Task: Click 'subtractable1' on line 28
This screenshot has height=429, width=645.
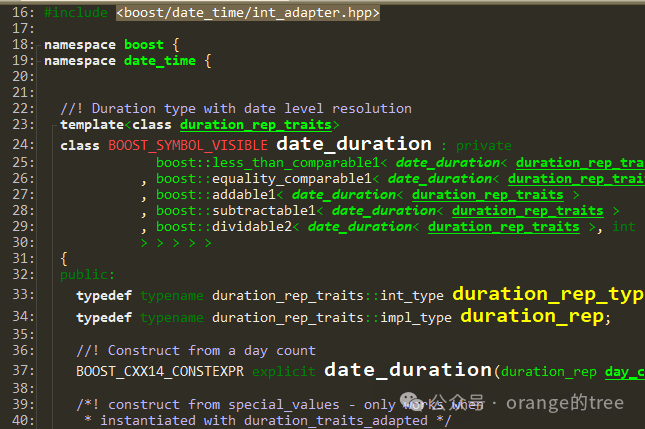Action: [x=264, y=211]
